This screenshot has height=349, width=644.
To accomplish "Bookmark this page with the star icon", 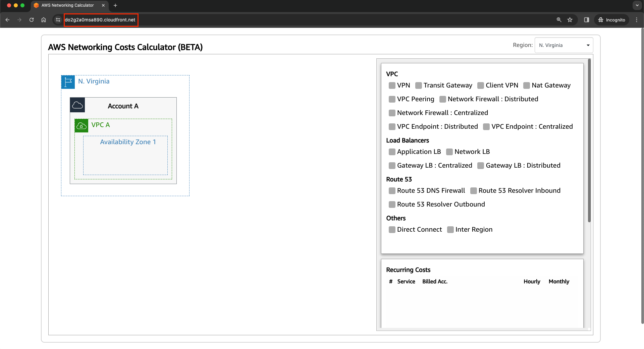I will pos(570,20).
